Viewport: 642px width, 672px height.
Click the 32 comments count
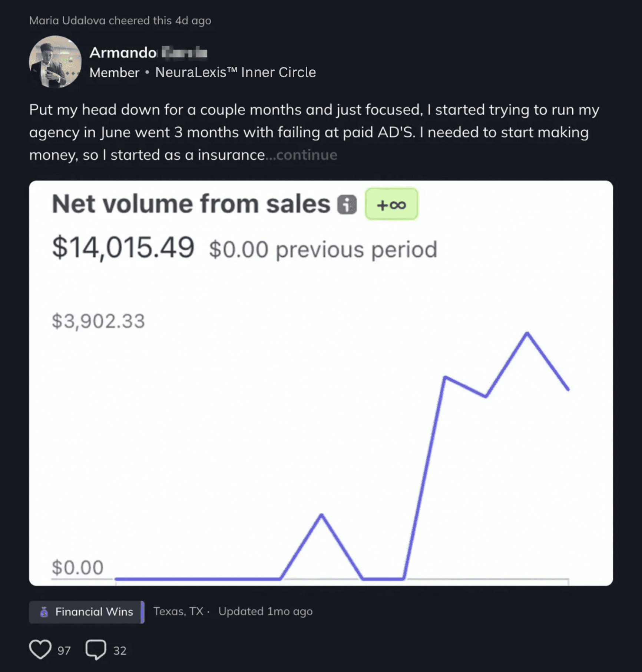pyautogui.click(x=120, y=651)
